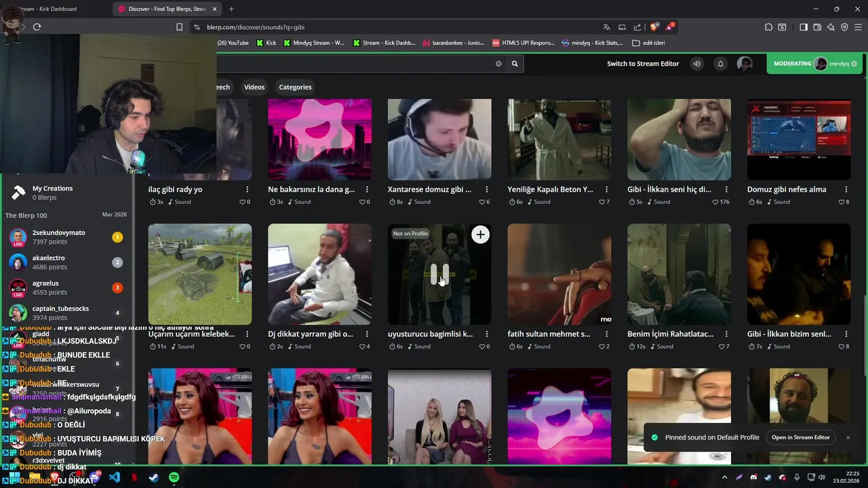The height and width of the screenshot is (488, 868).
Task: Open the page translate icon
Action: coord(606,27)
